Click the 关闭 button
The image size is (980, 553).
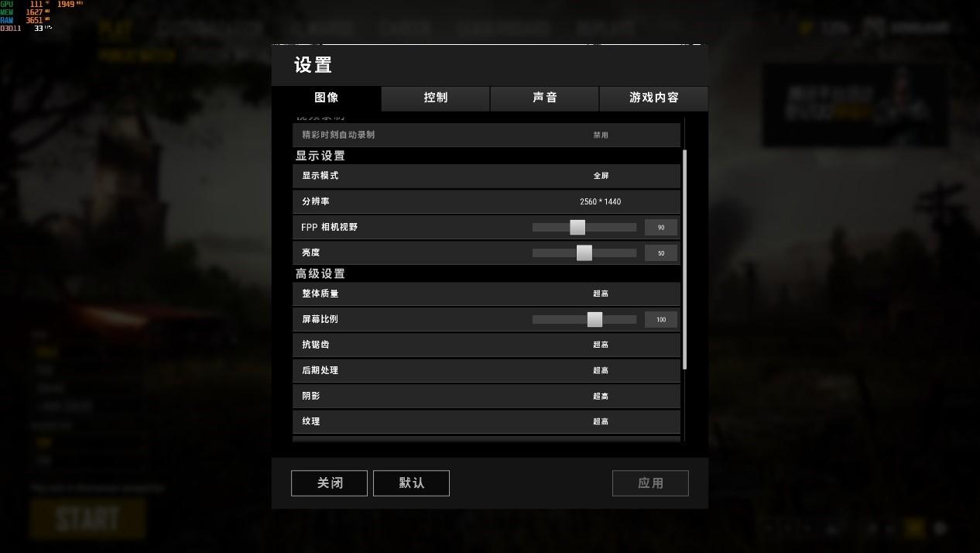[330, 483]
